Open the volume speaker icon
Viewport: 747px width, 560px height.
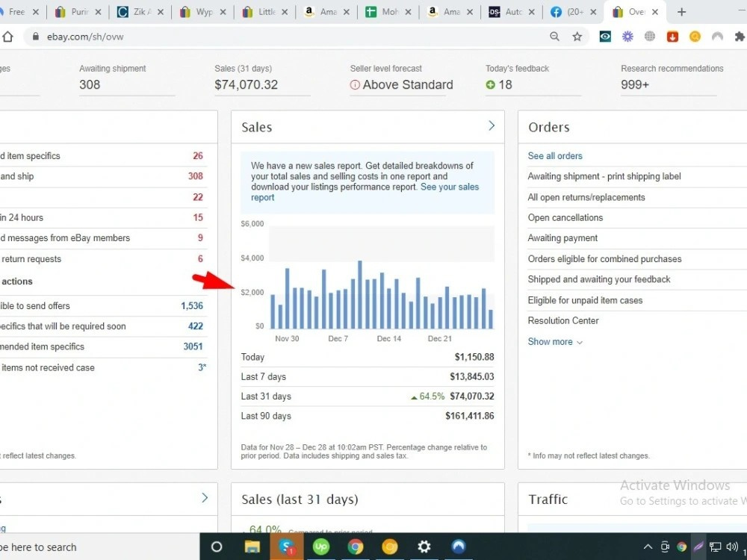(x=732, y=547)
